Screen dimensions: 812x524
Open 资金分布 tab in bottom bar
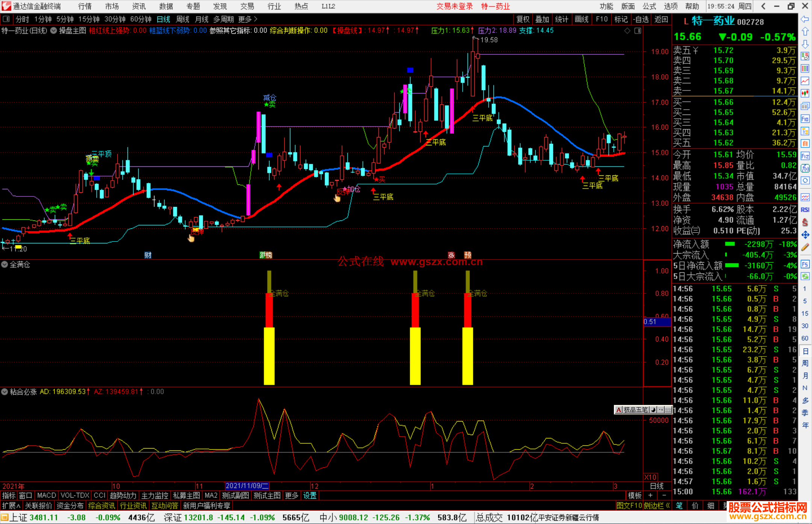[x=70, y=506]
